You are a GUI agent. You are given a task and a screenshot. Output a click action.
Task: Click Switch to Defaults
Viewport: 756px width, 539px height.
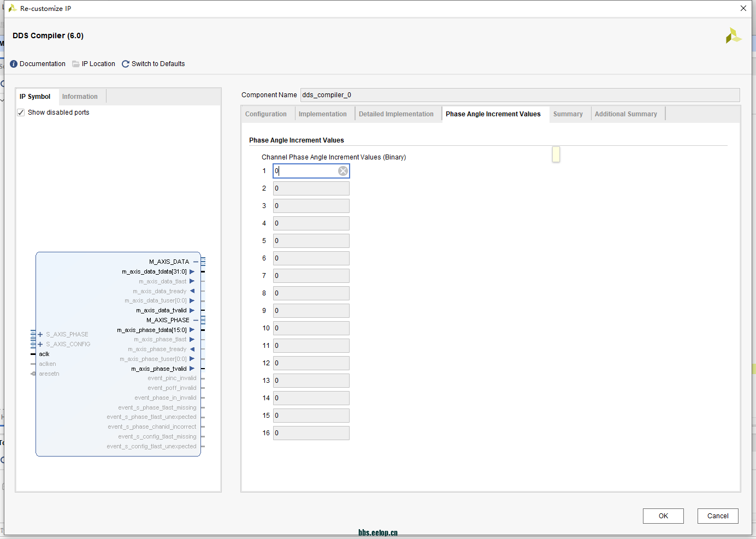pos(158,64)
